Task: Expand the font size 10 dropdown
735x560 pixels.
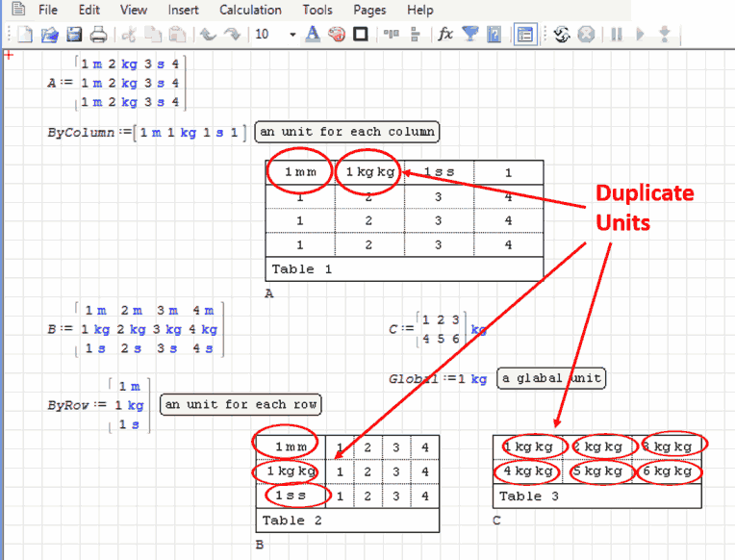Action: tap(291, 35)
